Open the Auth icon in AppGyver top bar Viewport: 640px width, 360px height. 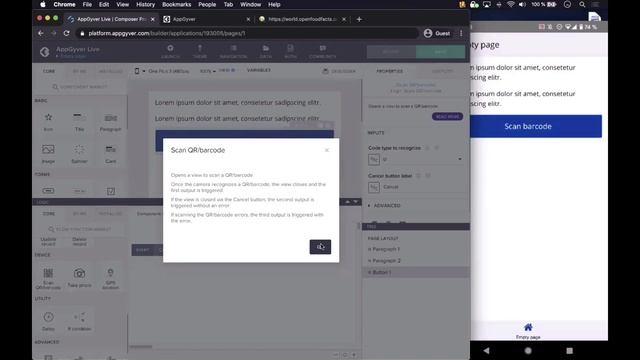pos(290,52)
